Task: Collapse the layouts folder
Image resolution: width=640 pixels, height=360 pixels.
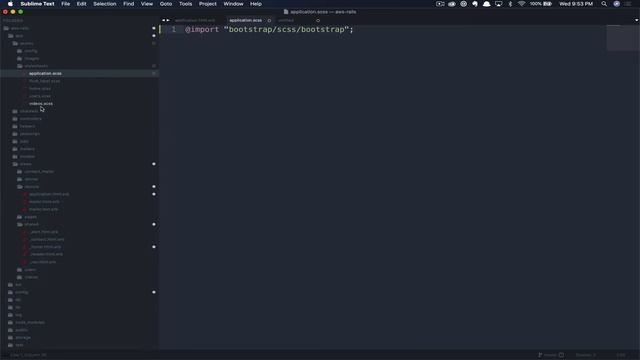Action: pyautogui.click(x=31, y=187)
